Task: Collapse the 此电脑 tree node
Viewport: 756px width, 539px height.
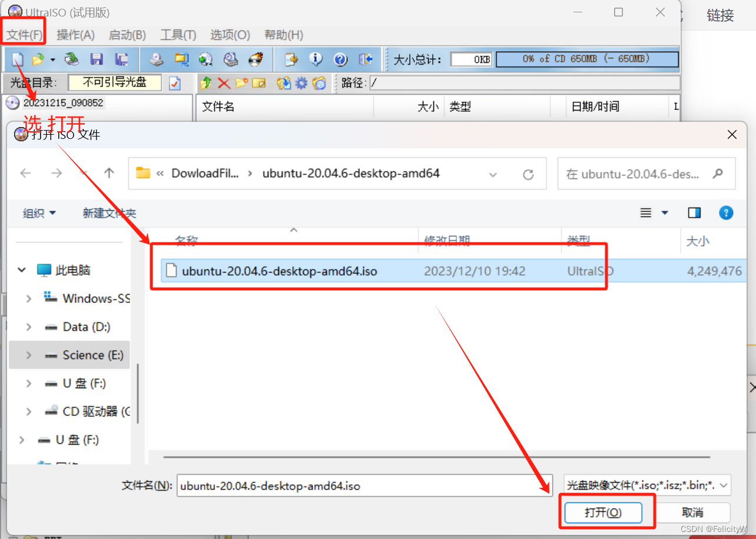Action: pyautogui.click(x=22, y=270)
